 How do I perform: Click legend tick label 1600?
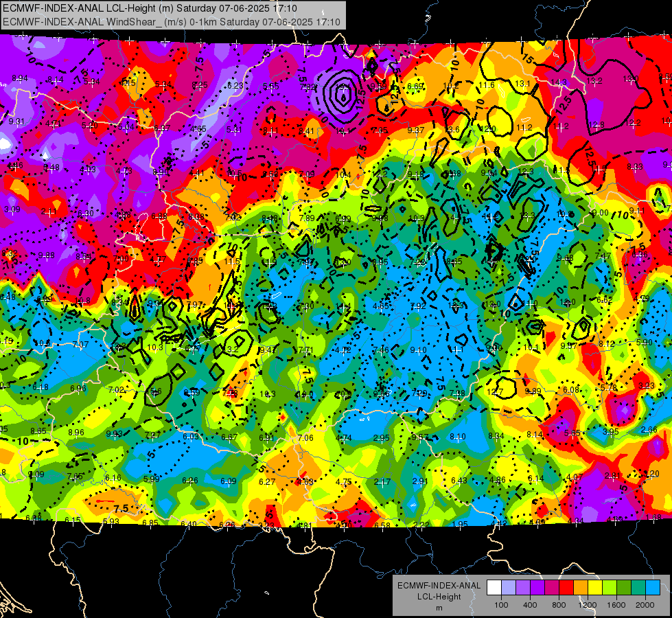point(616,605)
